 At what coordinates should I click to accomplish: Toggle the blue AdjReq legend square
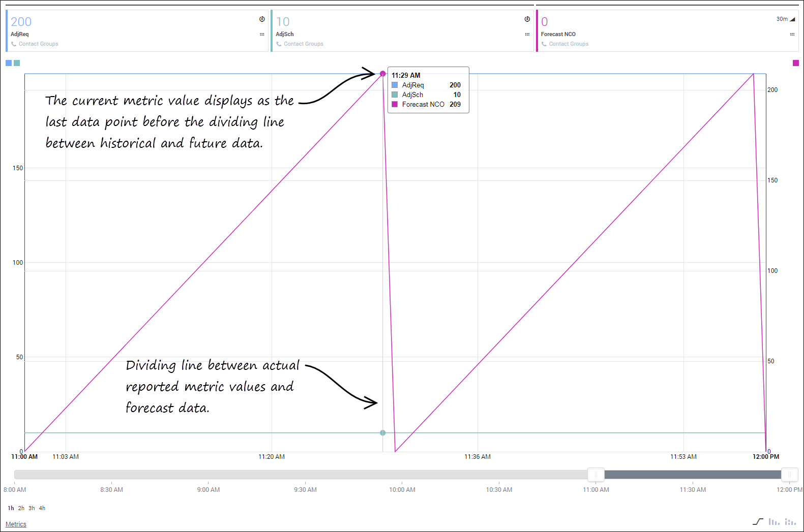coord(9,63)
